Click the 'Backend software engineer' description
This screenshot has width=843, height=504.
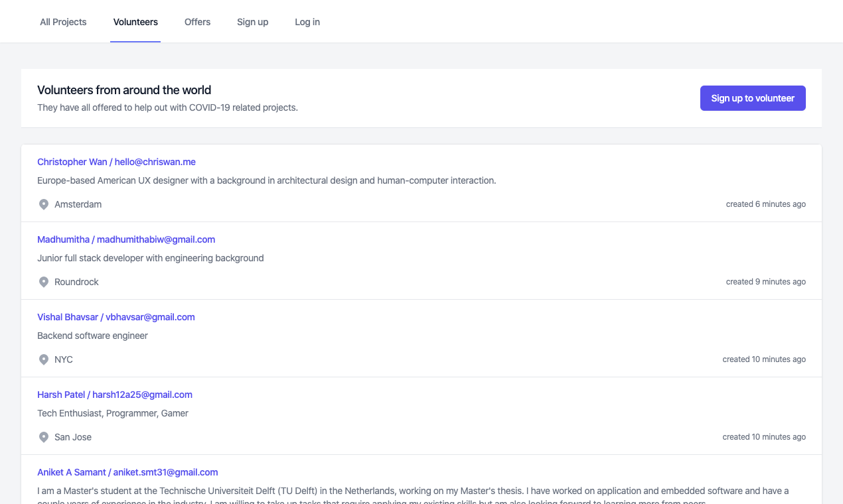pos(92,336)
